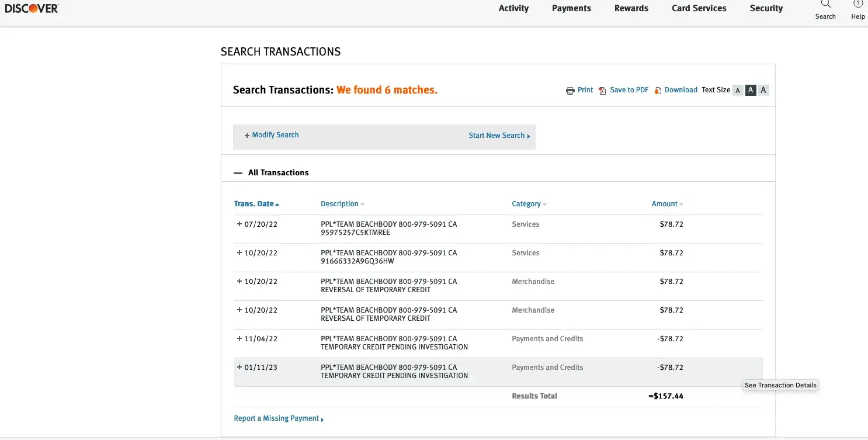
Task: Expand the Modify Search section
Action: (272, 135)
